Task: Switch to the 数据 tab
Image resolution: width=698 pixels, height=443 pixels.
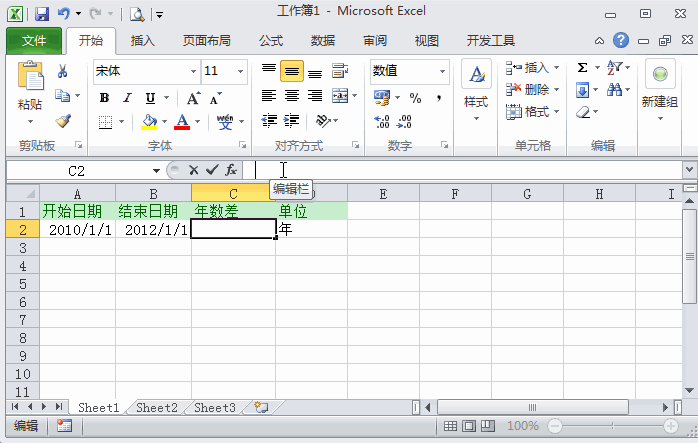Action: click(x=323, y=41)
